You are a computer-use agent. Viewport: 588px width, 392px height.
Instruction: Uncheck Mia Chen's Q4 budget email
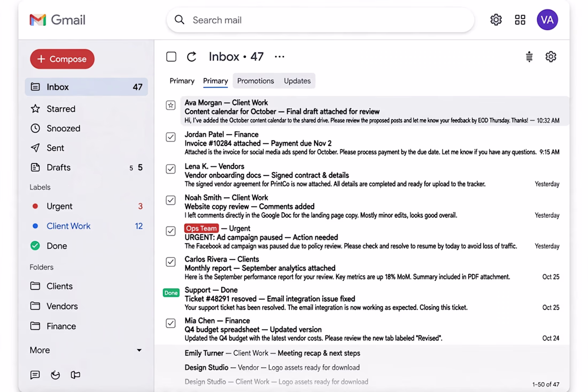point(171,323)
